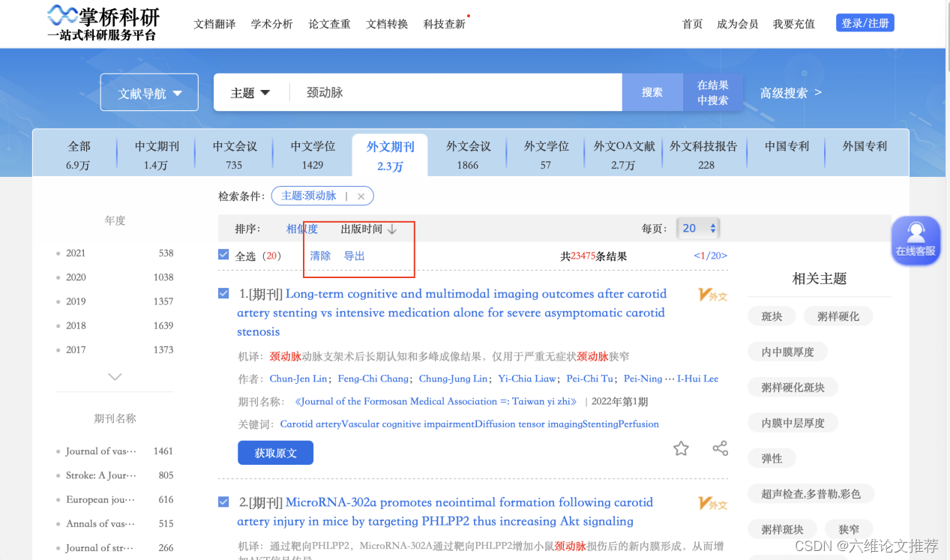The height and width of the screenshot is (560, 950).
Task: Switch to the 外文科技报告 tab
Action: [x=704, y=154]
